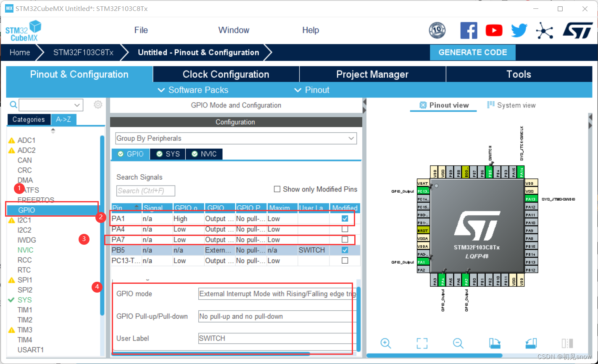Go to Home breadcrumb
Image resolution: width=598 pixels, height=364 pixels.
(20, 52)
